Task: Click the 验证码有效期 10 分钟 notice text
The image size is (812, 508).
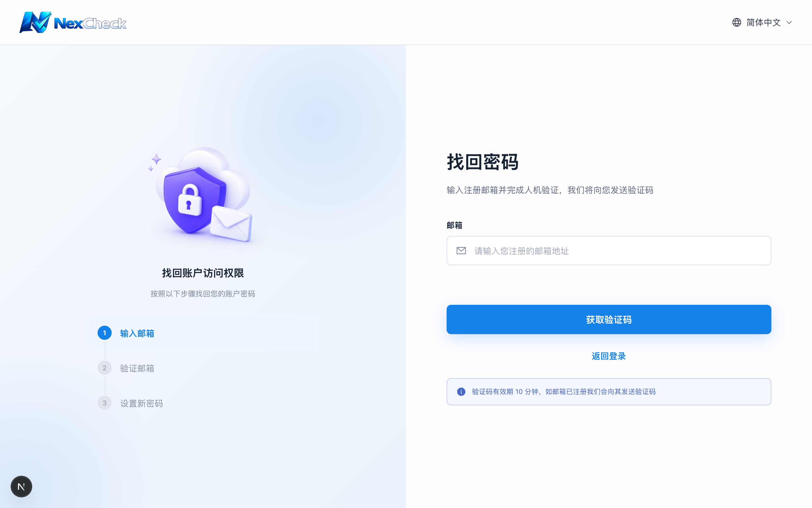Action: click(563, 392)
